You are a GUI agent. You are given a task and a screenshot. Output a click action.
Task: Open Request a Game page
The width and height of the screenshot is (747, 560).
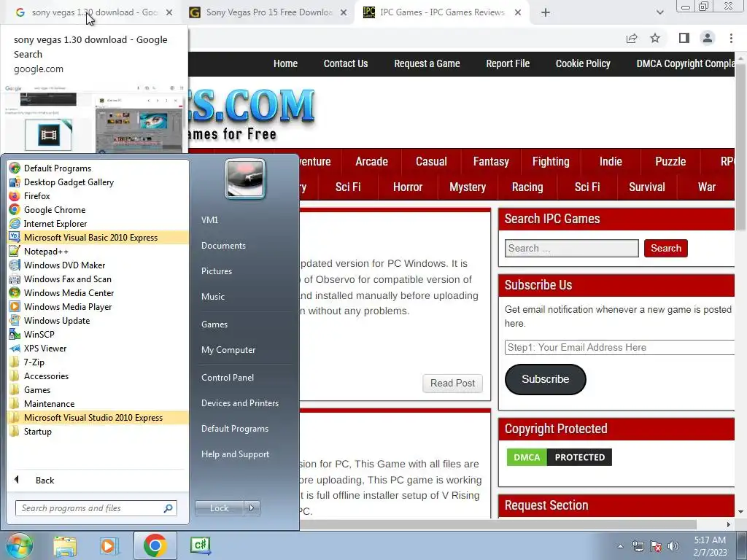point(427,63)
